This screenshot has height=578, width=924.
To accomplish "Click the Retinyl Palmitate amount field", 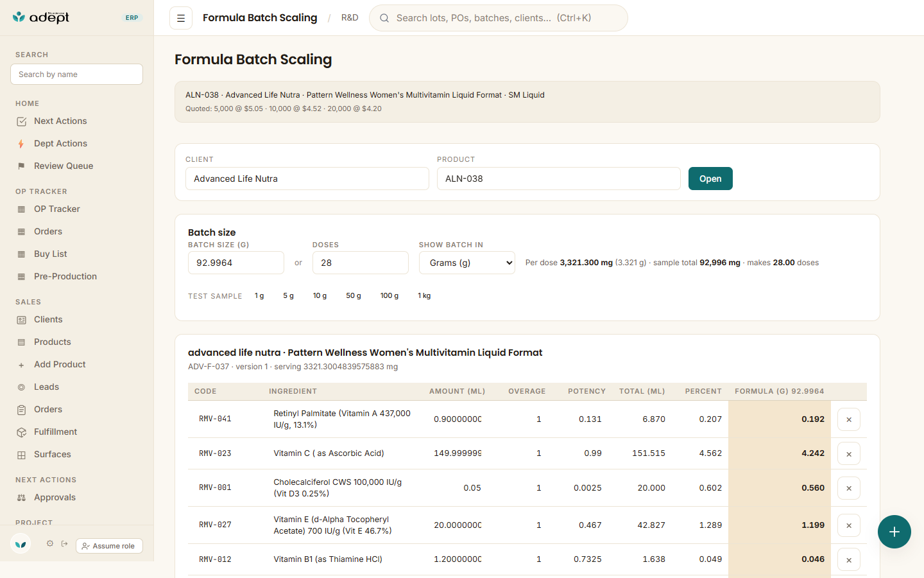I will click(x=458, y=419).
